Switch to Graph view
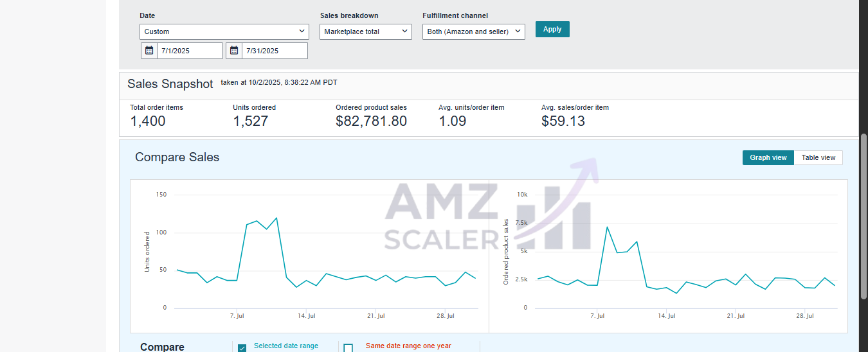This screenshot has height=352, width=868. coord(768,157)
